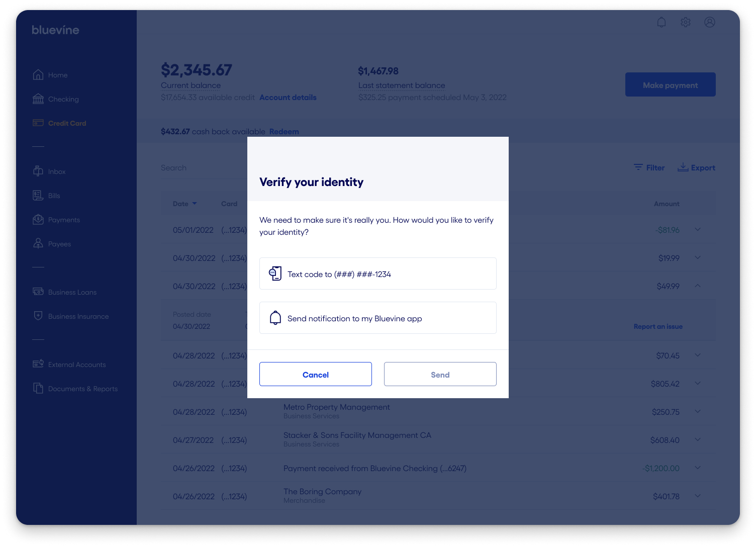Click the bell icon in dialog
This screenshot has height=547, width=756.
pos(275,318)
